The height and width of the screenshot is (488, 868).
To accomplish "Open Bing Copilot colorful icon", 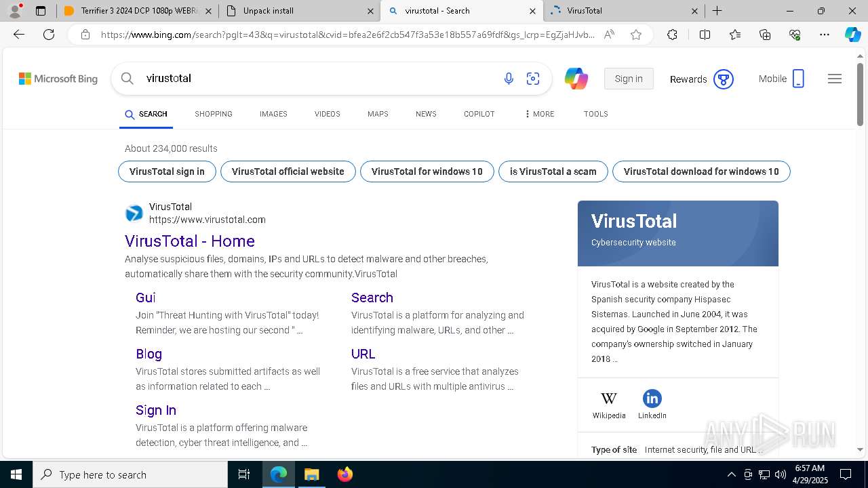I will pyautogui.click(x=576, y=79).
